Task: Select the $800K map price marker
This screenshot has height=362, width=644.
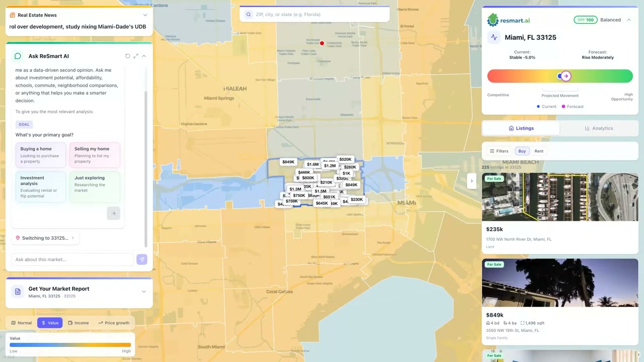Action: 308,178
